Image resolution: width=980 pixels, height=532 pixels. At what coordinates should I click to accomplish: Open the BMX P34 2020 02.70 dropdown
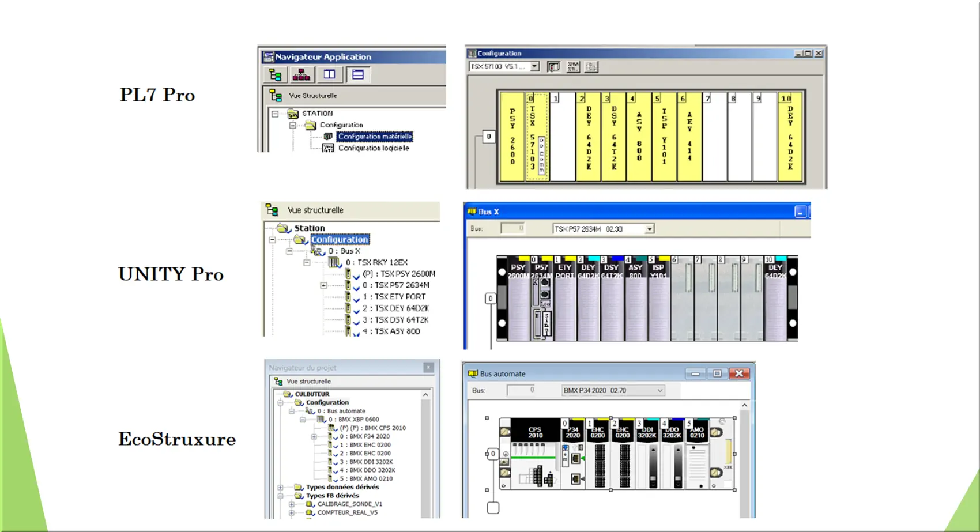659,391
